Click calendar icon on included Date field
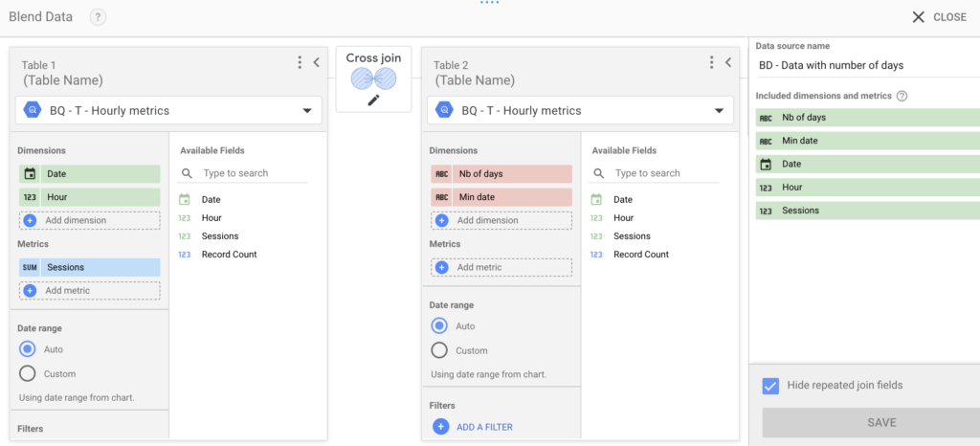 click(x=766, y=165)
